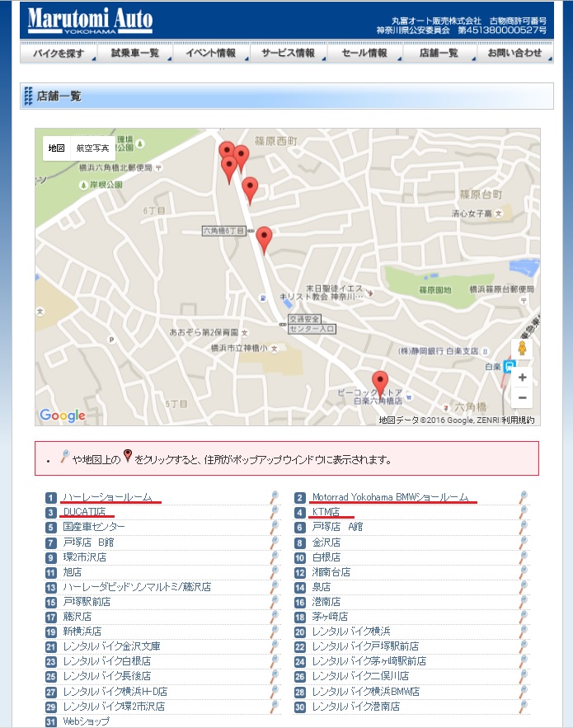Click the magnifier icon for 戸塚店 B館
The image size is (573, 728).
tap(275, 542)
